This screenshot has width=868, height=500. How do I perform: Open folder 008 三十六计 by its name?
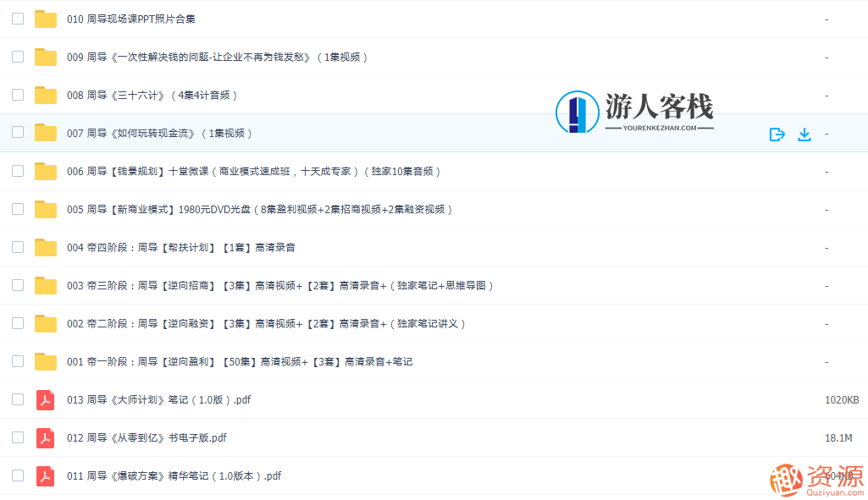152,94
